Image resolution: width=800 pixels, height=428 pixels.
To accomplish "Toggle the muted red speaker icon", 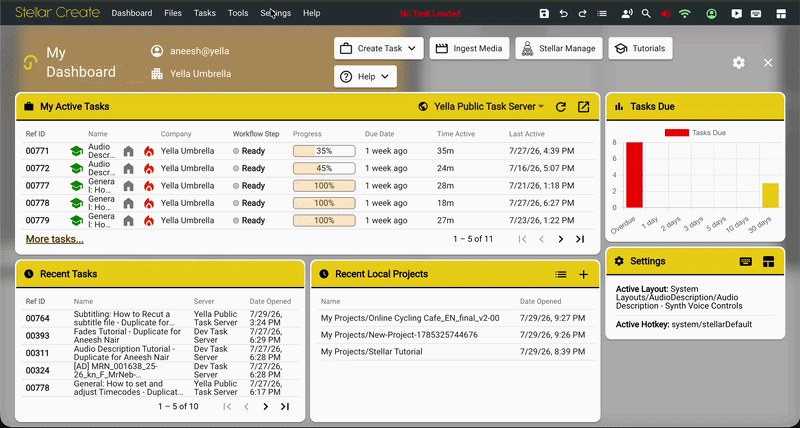I will (x=665, y=14).
